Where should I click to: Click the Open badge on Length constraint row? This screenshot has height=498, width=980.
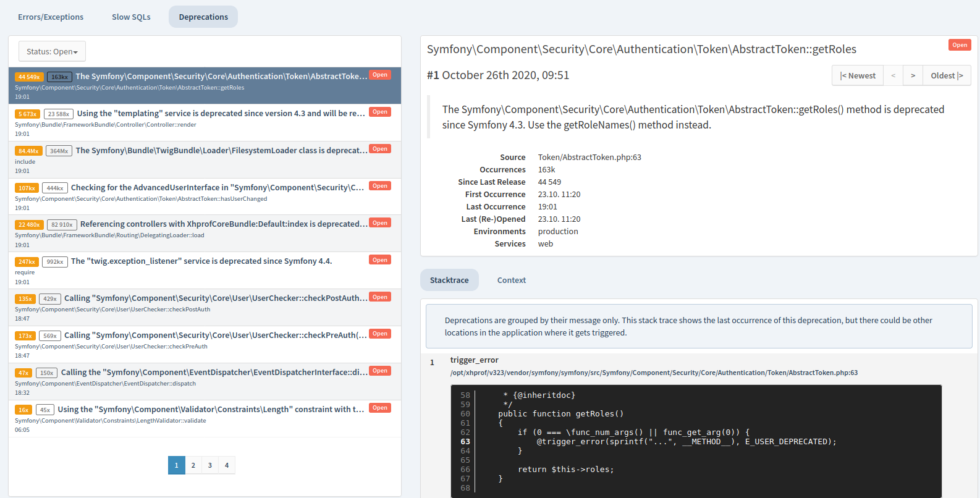point(380,408)
